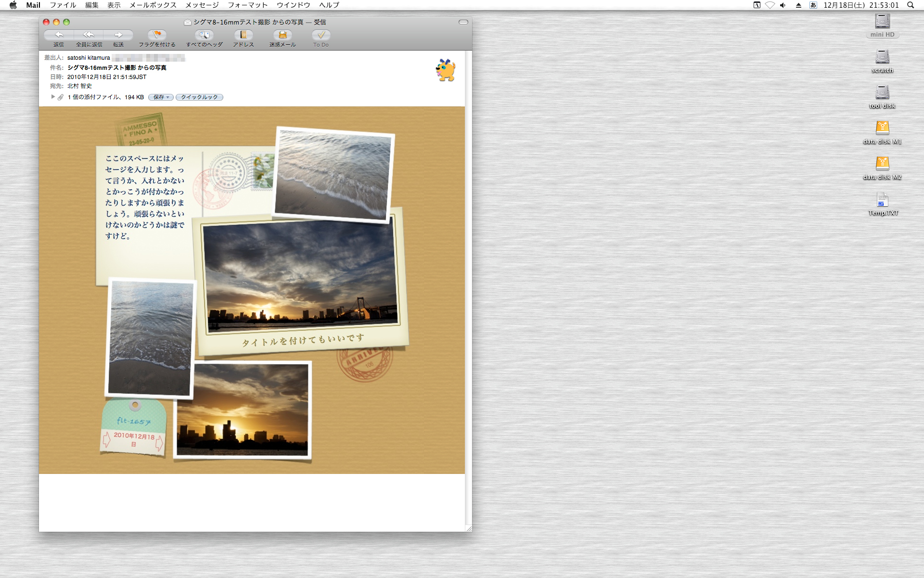924x578 pixels.
Task: Open the 保存 (Save) attachment dropdown
Action: click(161, 97)
